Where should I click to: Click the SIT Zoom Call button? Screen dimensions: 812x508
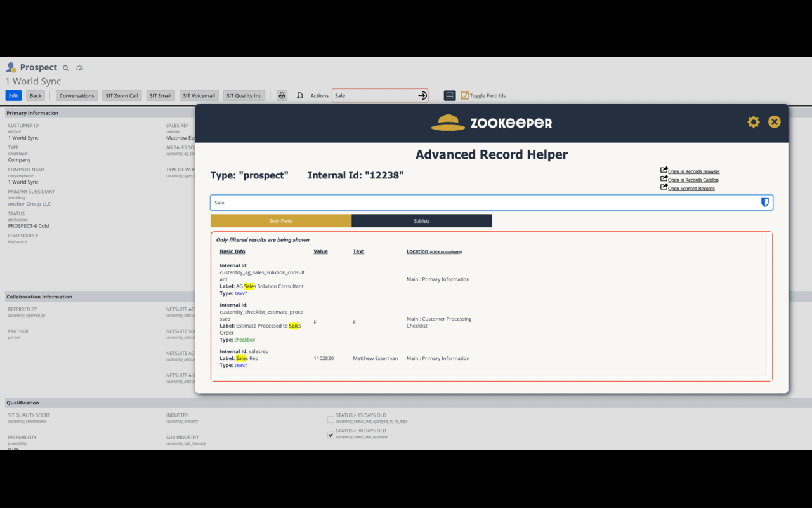tap(122, 95)
